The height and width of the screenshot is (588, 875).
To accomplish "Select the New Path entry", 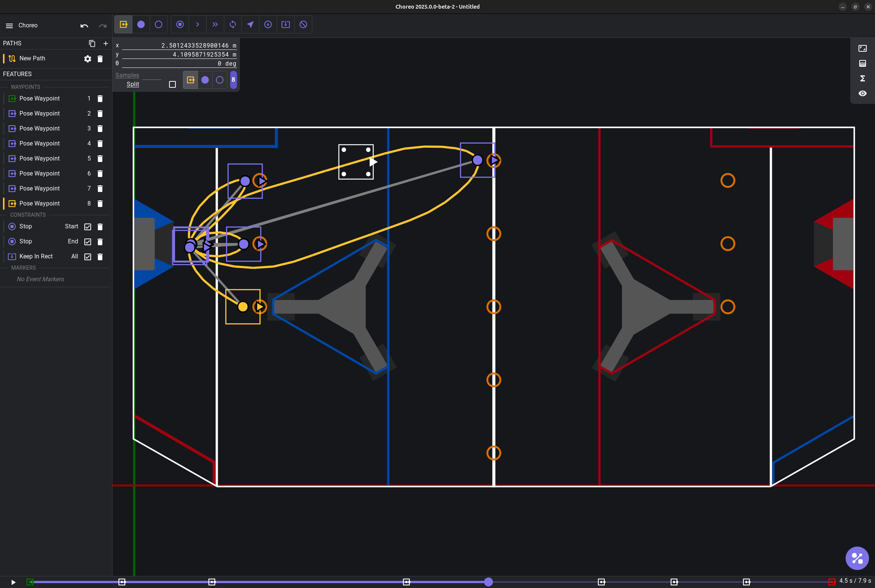I will point(32,58).
